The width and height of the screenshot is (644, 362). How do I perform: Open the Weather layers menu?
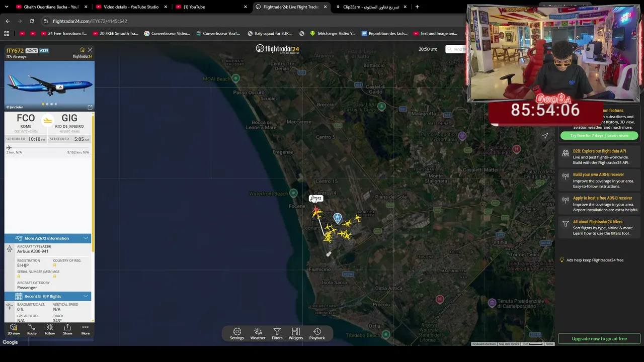(258, 334)
